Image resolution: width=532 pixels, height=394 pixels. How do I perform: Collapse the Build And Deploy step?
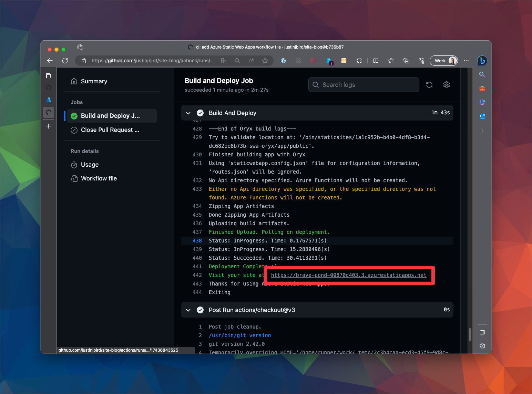188,113
